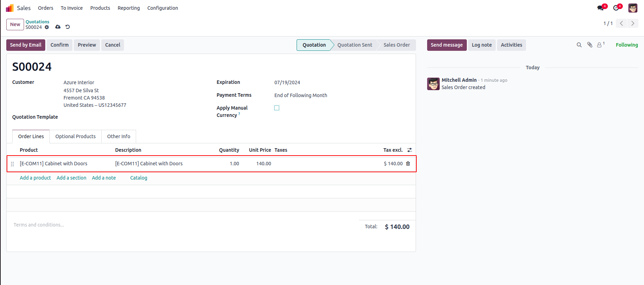This screenshot has width=644, height=285.
Task: Open the conversations messages icon in navbar
Action: (x=600, y=8)
